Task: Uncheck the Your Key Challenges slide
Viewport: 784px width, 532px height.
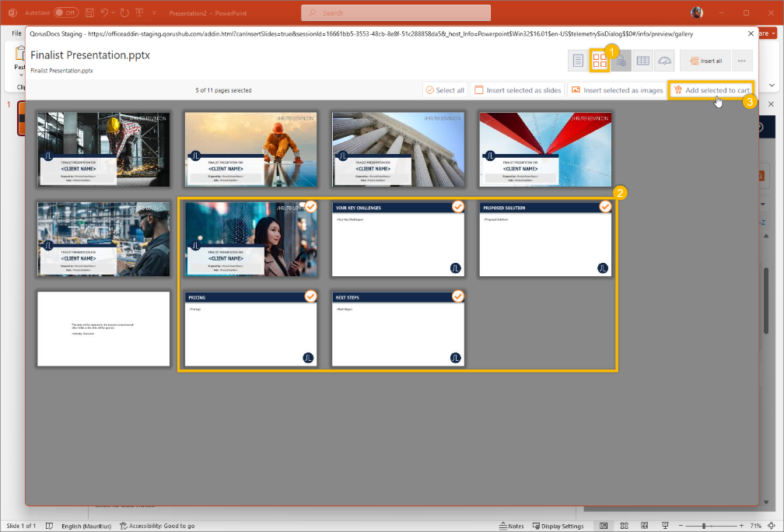Action: coord(458,206)
